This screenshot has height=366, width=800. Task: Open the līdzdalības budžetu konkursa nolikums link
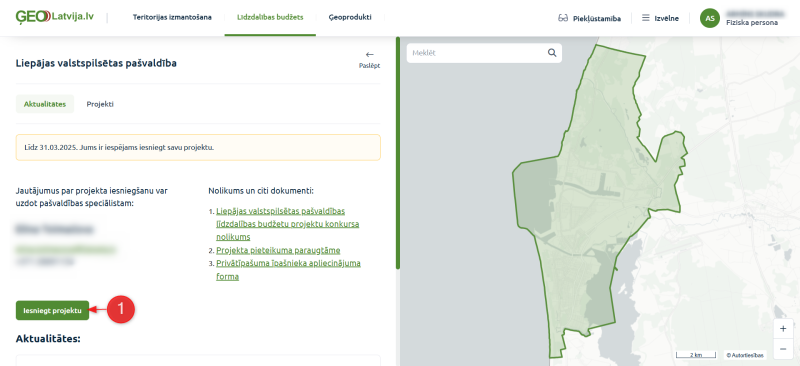(288, 224)
